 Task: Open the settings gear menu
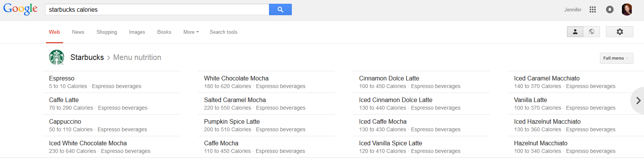(x=619, y=32)
